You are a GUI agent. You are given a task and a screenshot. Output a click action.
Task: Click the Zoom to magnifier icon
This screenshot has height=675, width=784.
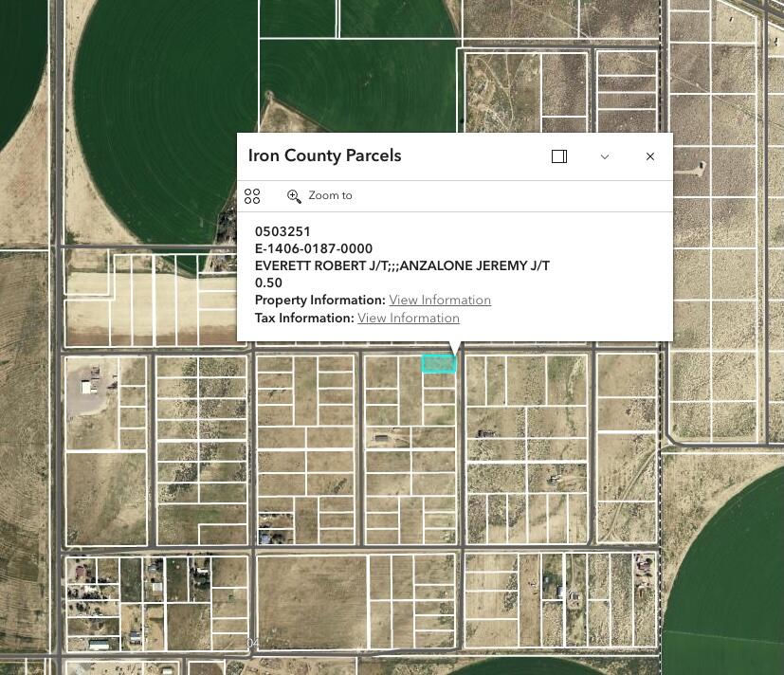294,196
